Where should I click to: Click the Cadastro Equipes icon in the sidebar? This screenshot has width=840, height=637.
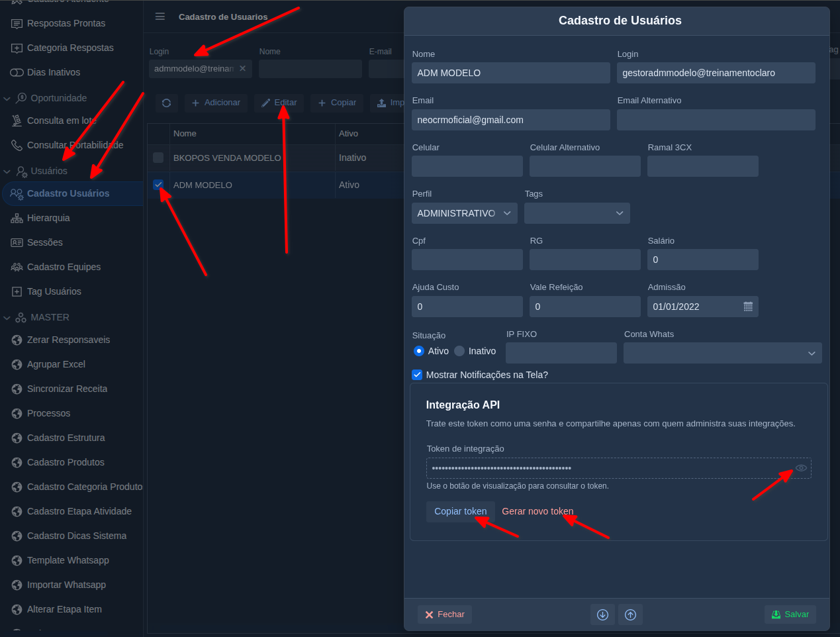click(17, 268)
